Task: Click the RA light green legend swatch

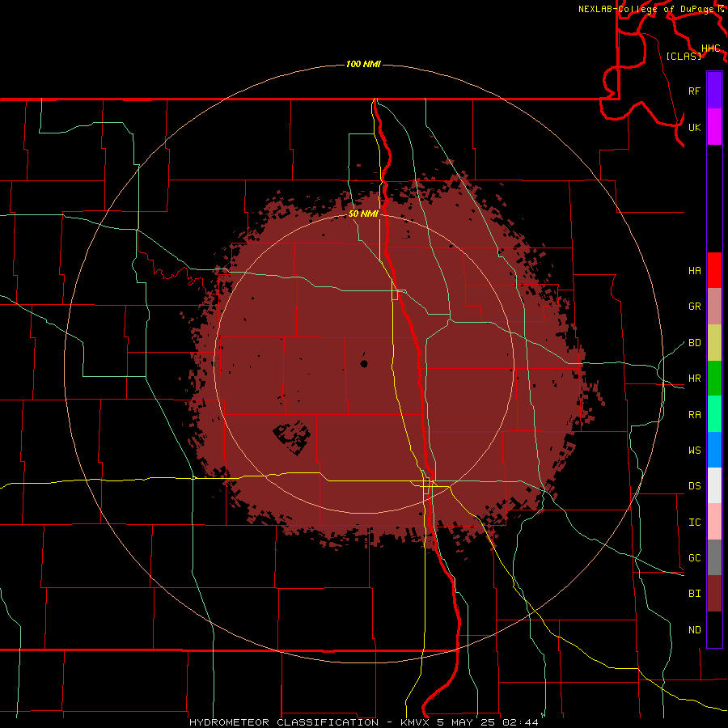Action: tap(714, 414)
